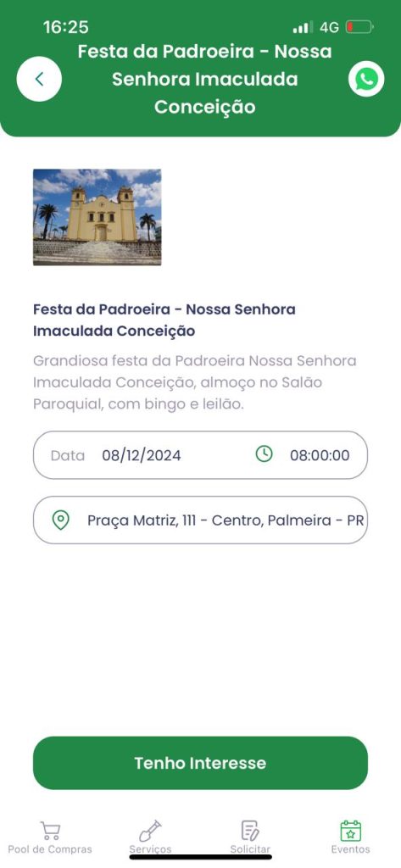Open Serviços shovel icon
401x868 pixels.
click(149, 831)
